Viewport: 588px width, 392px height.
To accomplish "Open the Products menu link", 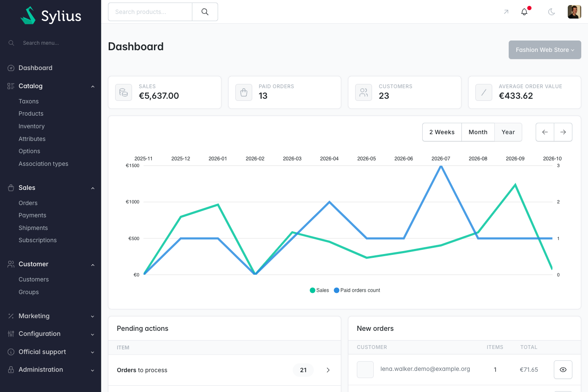I will pyautogui.click(x=31, y=114).
